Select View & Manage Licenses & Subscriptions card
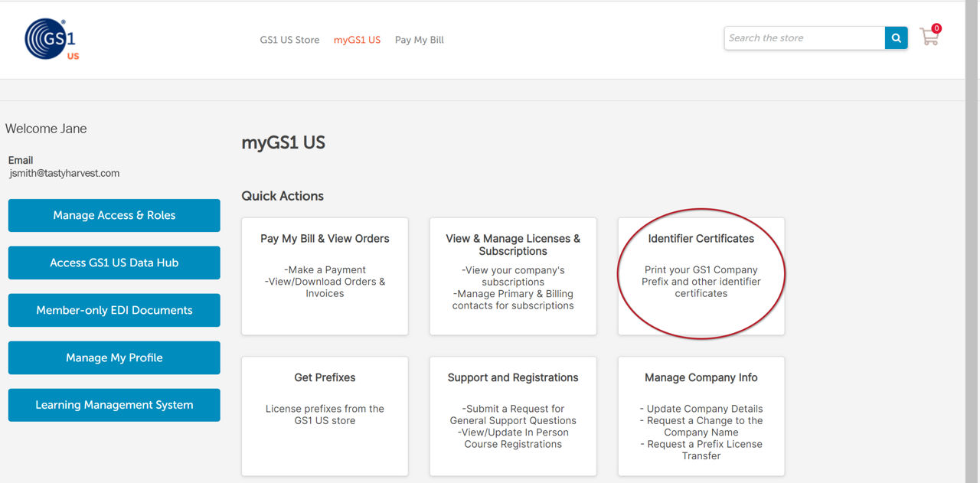 point(513,276)
